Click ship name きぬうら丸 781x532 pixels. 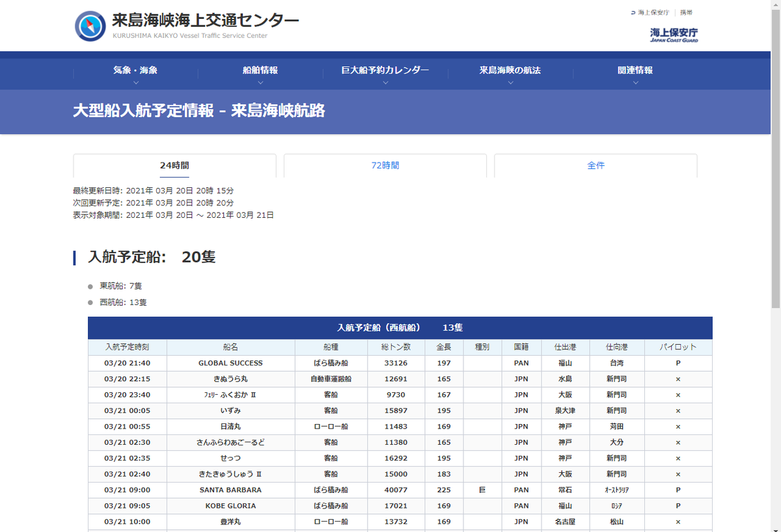[231, 379]
